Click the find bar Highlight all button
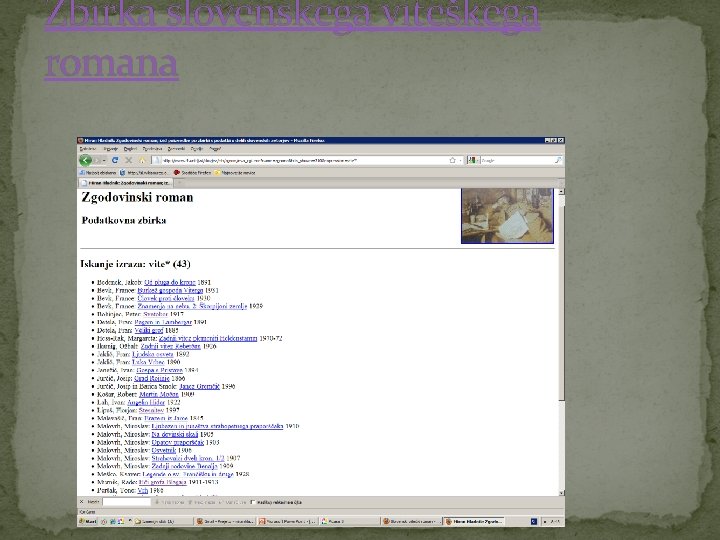 pos(233,502)
